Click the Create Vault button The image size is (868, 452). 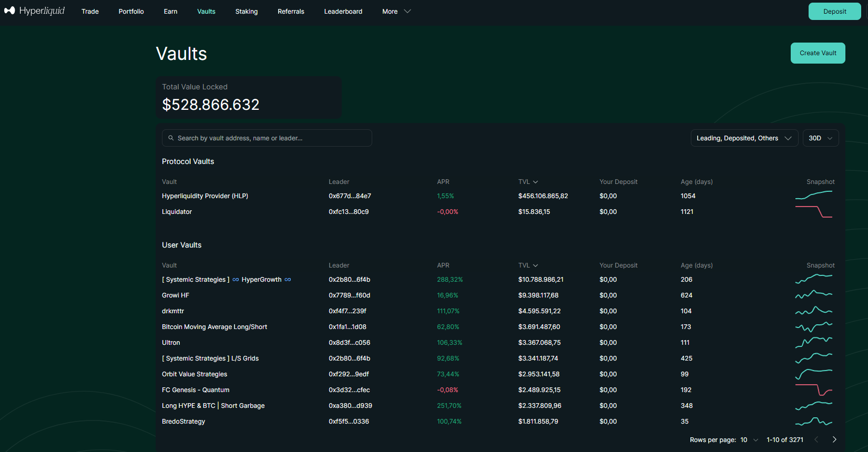[x=818, y=53]
